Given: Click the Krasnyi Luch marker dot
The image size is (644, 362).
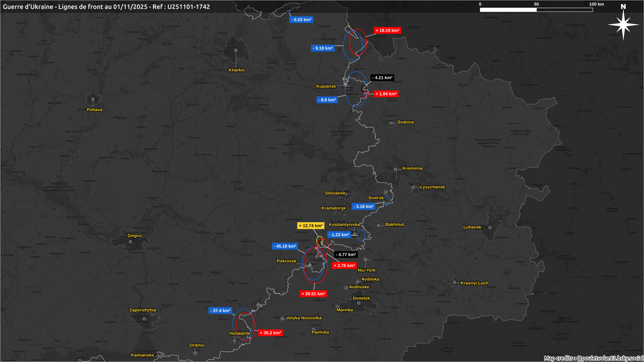Looking at the screenshot, I should 454,282.
